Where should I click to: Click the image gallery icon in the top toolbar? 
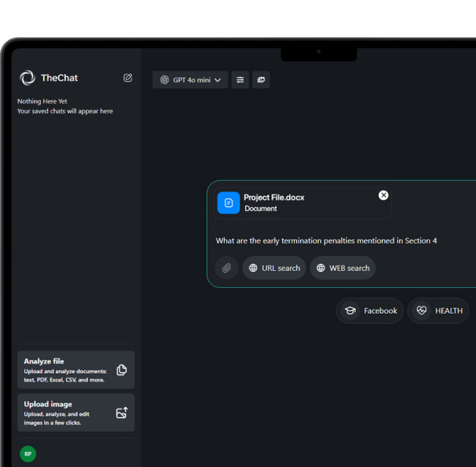(x=261, y=80)
